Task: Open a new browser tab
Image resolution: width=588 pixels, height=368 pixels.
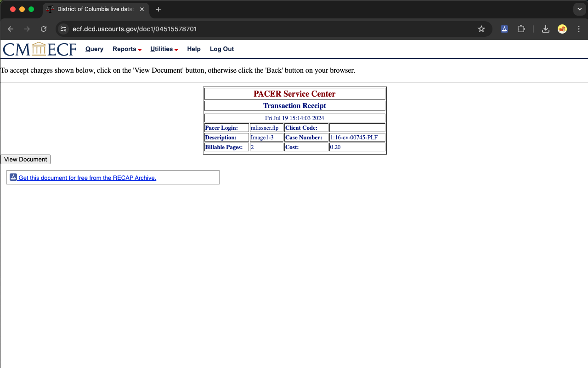Action: point(158,9)
